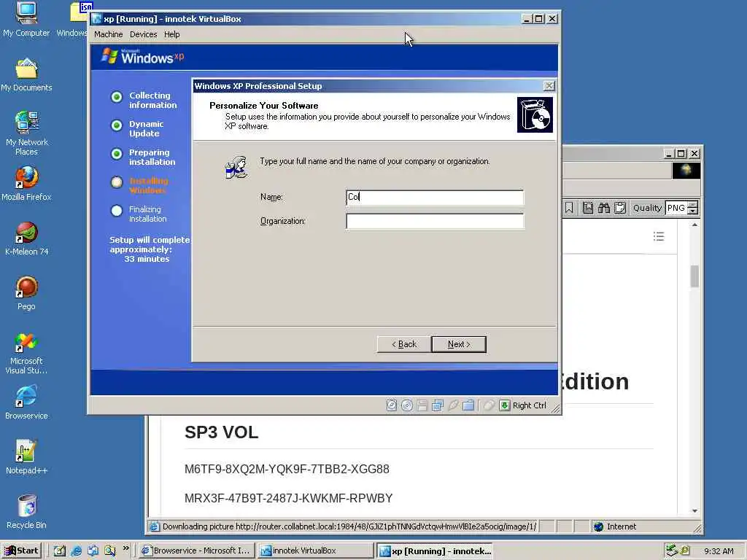Select the Mozilla Firefox desktop shortcut
The image size is (747, 560).
click(26, 184)
